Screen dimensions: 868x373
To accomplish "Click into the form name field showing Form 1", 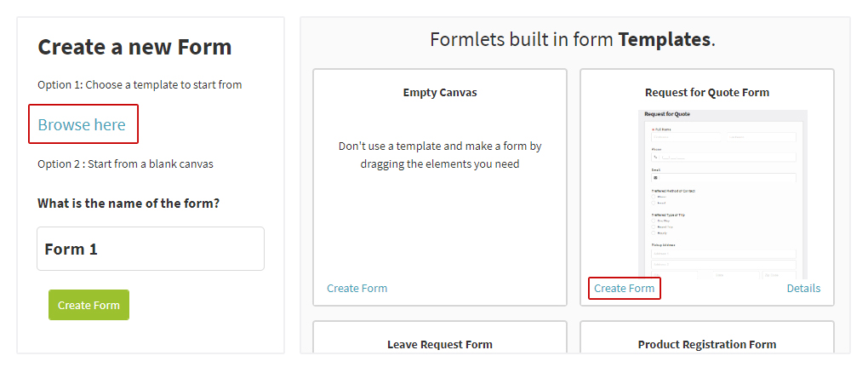I will pos(151,249).
